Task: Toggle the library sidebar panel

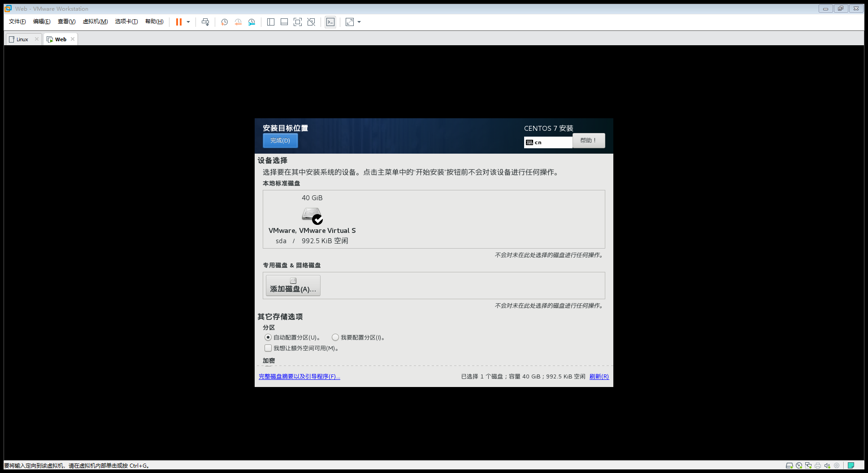Action: pyautogui.click(x=271, y=22)
